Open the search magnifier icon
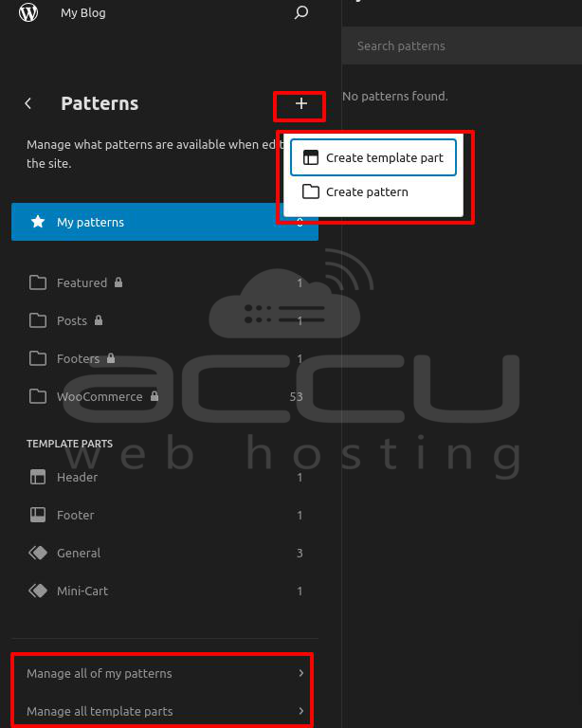Viewport: 582px width, 728px height. [x=301, y=13]
